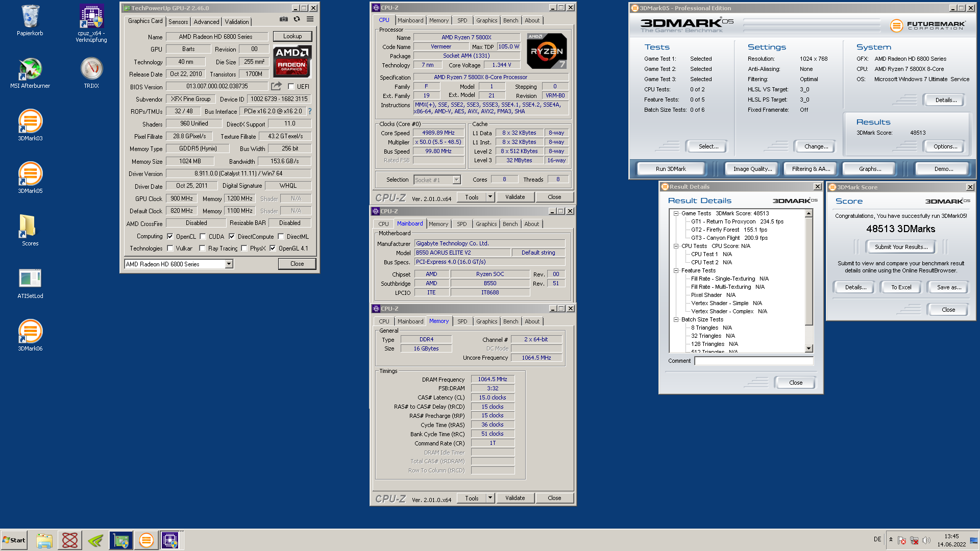Click the Comment input field in Result Details
The image size is (980, 551).
coord(753,361)
